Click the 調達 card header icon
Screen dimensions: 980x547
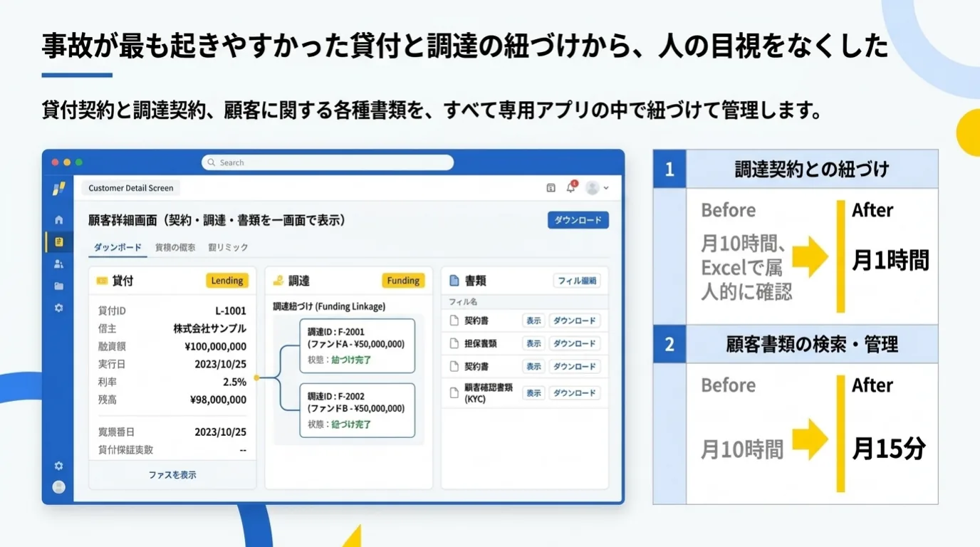[278, 281]
